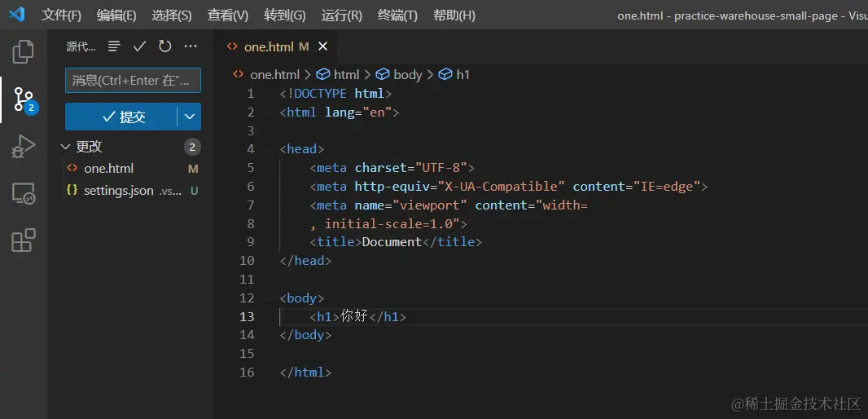Click the 提交 commit button
868x419 pixels.
(121, 117)
